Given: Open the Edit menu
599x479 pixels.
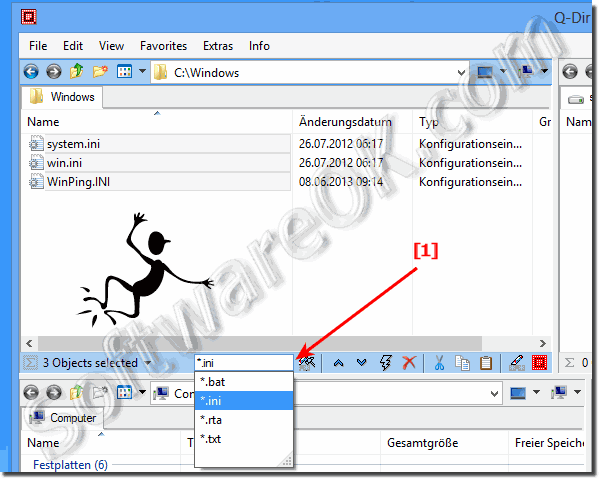Looking at the screenshot, I should pyautogui.click(x=73, y=46).
